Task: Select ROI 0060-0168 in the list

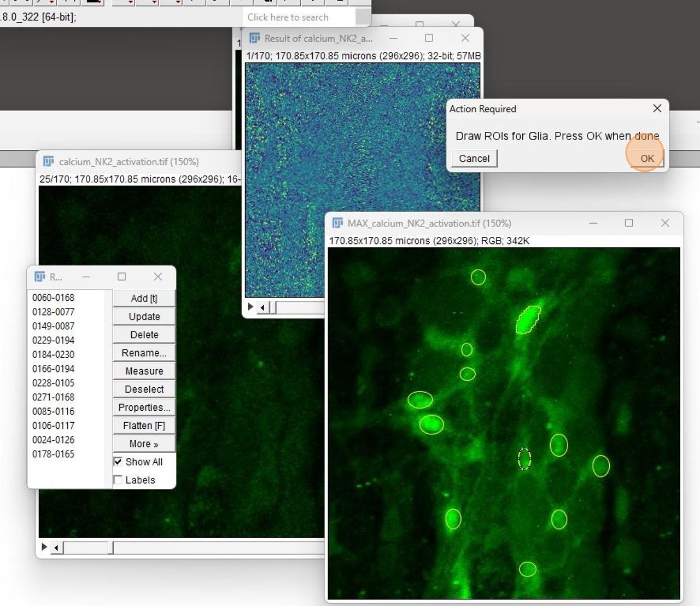Action: pos(54,298)
